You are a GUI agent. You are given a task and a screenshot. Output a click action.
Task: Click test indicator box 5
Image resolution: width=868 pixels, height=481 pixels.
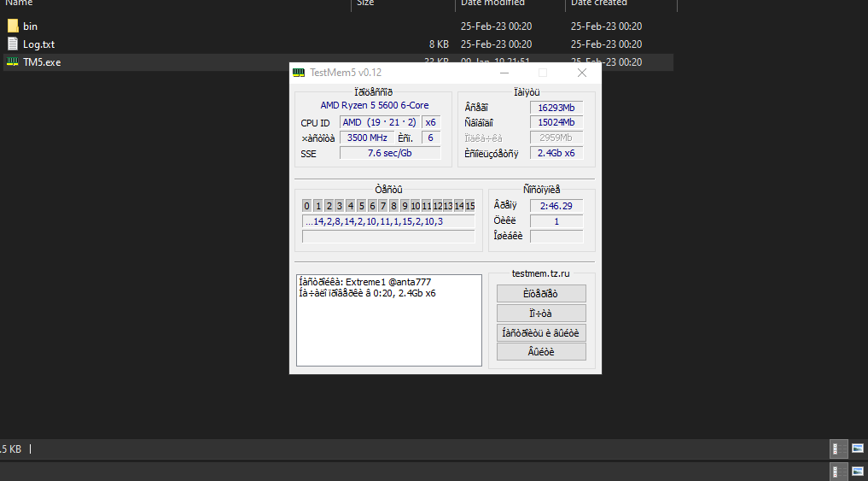click(362, 206)
